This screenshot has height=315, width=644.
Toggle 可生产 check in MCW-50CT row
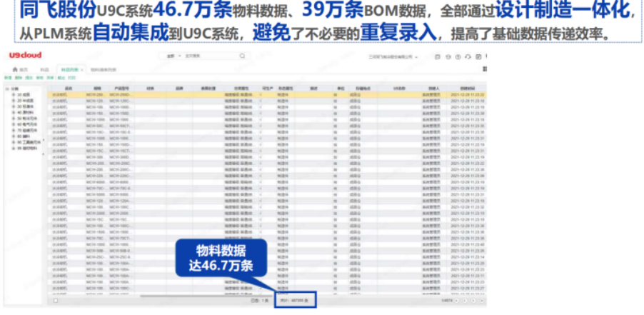[262, 126]
